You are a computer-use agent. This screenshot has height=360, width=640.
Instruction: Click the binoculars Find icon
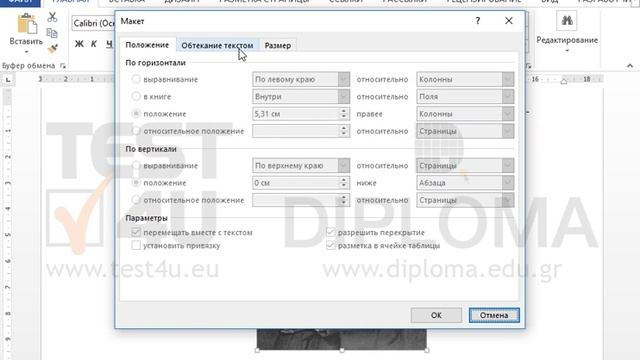coord(567,20)
